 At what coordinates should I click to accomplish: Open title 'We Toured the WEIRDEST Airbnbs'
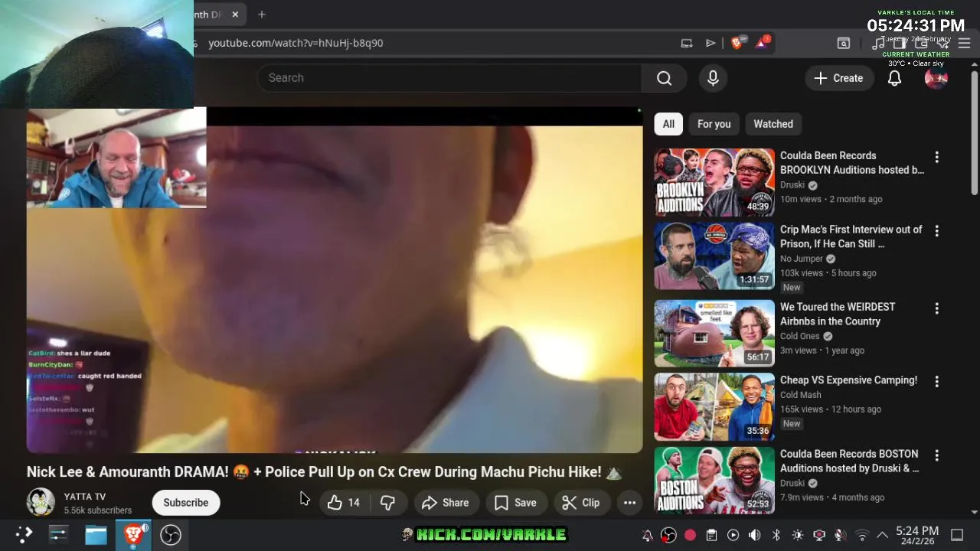[838, 314]
